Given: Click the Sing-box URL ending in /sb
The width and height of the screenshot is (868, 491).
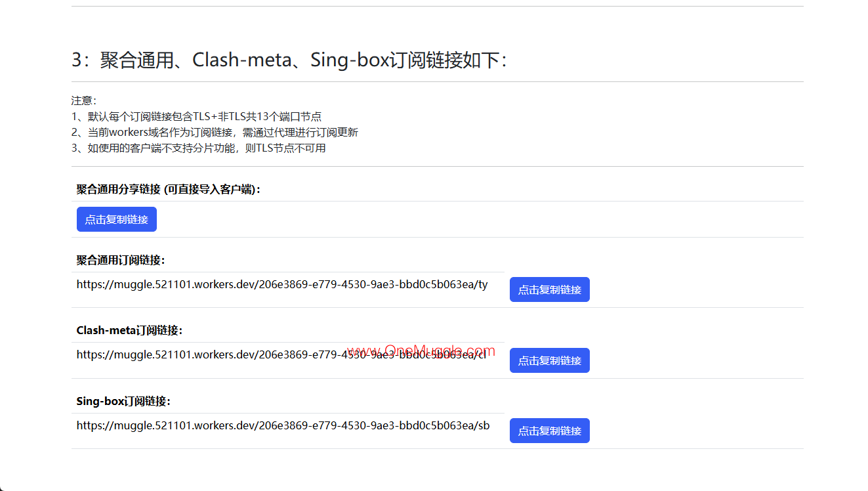Looking at the screenshot, I should coord(283,425).
